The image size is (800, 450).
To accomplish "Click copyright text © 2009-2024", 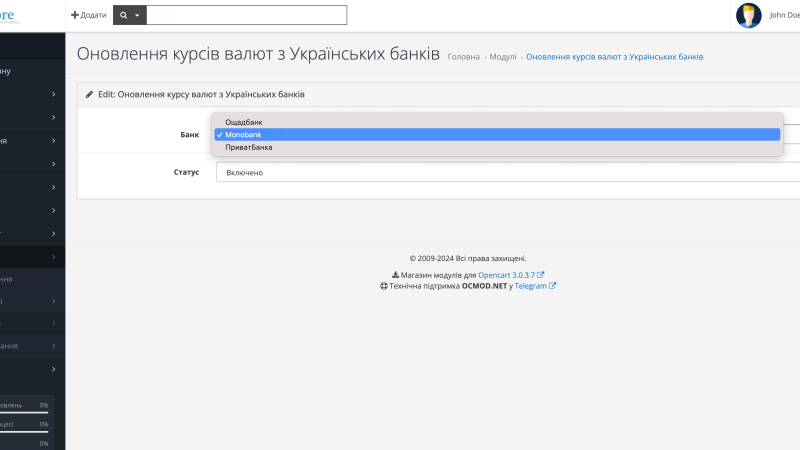I will pyautogui.click(x=468, y=258).
